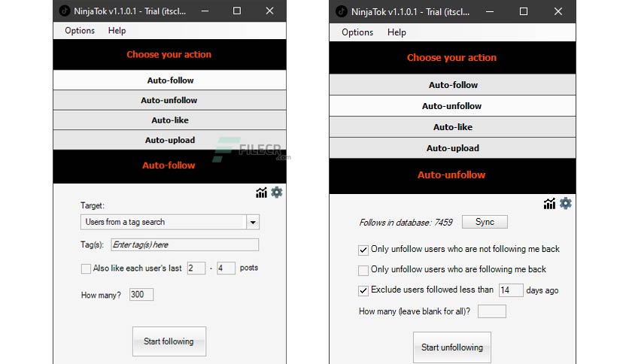Open statistics chart icon in right window
Screen dimensions: 629x364
pyautogui.click(x=549, y=204)
